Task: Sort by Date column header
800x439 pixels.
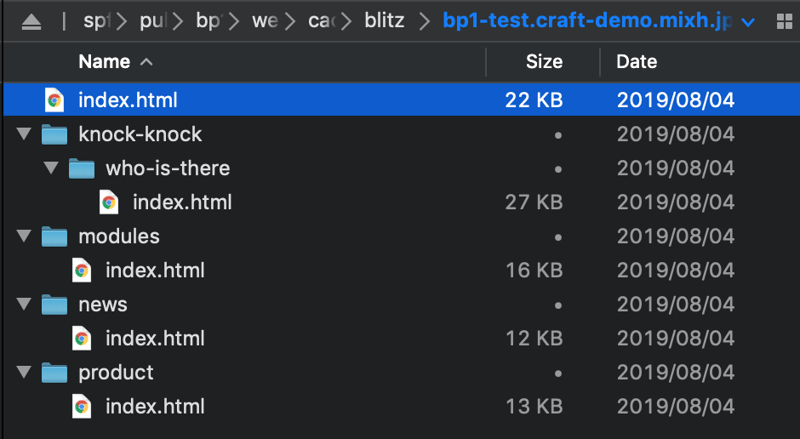Action: pos(636,62)
